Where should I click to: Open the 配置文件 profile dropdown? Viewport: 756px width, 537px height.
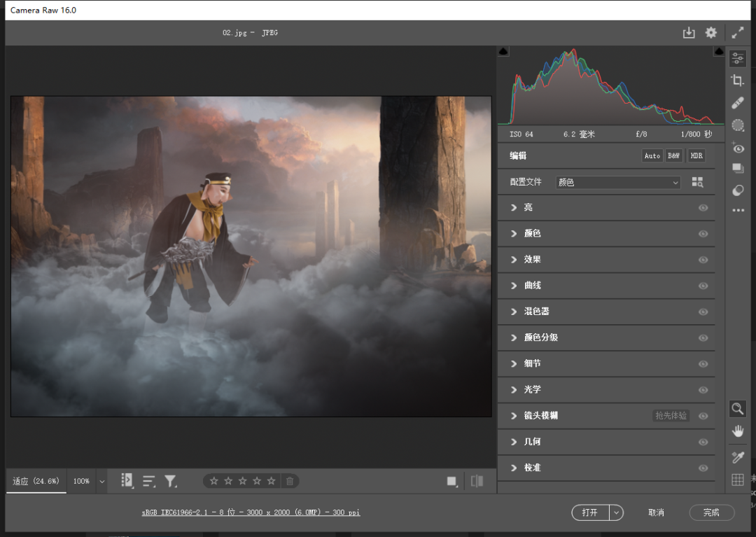618,182
